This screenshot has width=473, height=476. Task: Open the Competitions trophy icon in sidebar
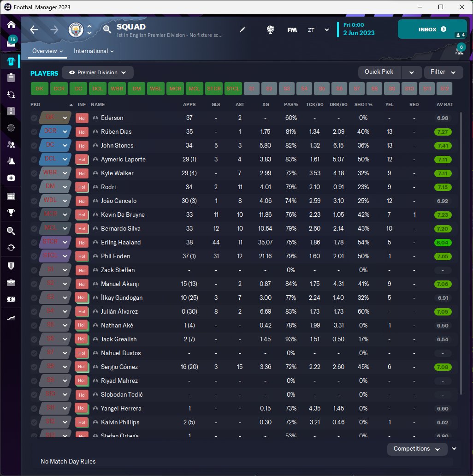(x=11, y=213)
